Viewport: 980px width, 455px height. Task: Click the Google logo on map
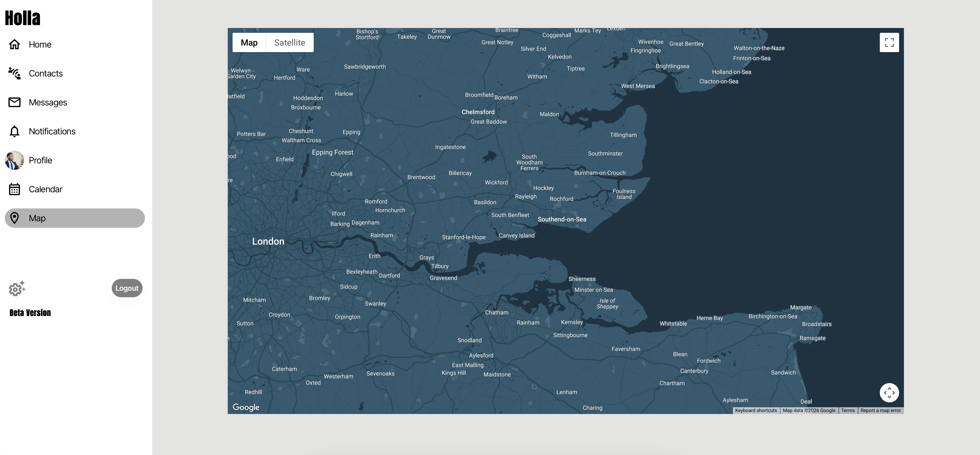click(x=246, y=407)
